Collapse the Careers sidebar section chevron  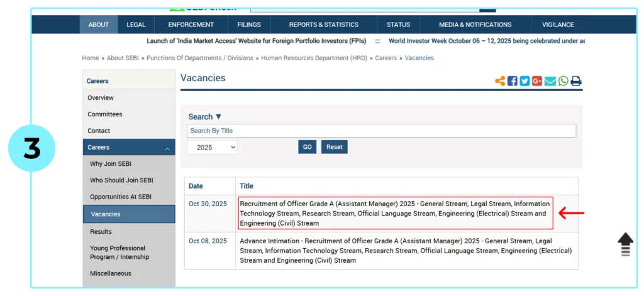167,148
